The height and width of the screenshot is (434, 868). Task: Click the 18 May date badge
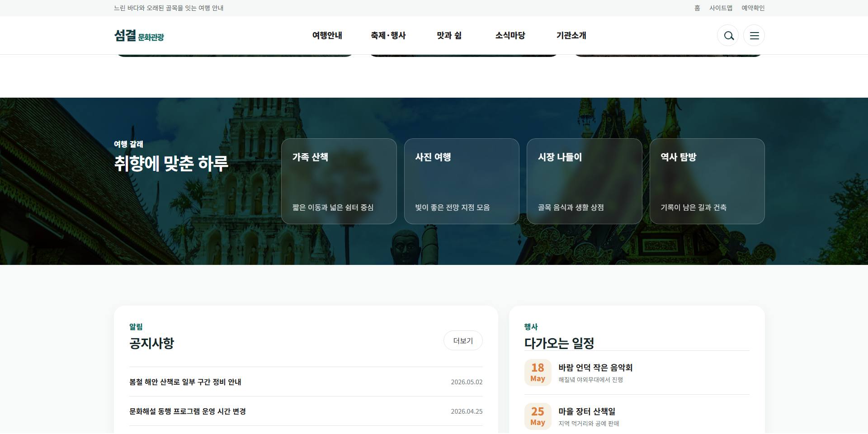coord(538,373)
